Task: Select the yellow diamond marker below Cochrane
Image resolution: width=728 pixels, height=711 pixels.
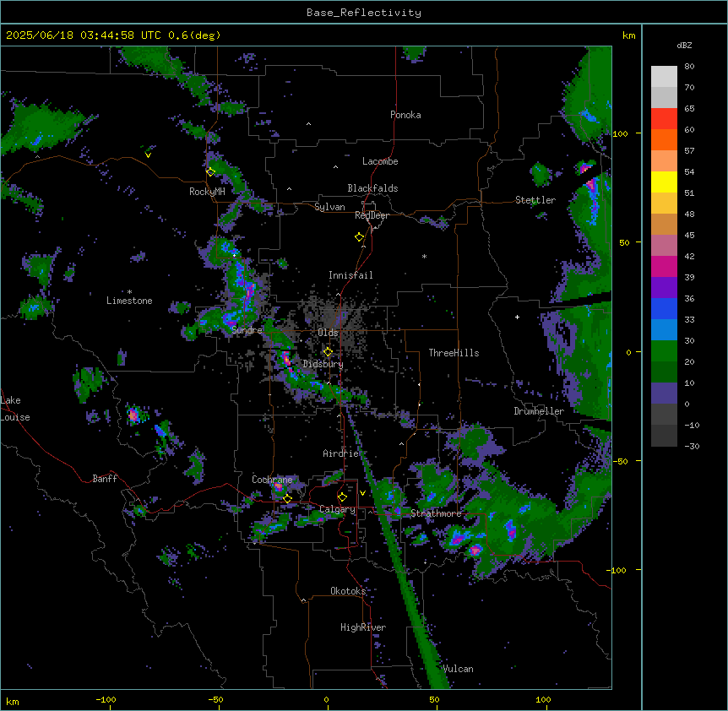Action: click(287, 498)
